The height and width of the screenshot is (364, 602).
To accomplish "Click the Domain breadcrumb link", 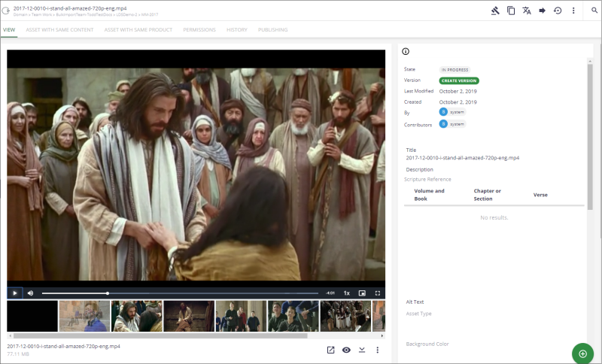I will coord(20,14).
